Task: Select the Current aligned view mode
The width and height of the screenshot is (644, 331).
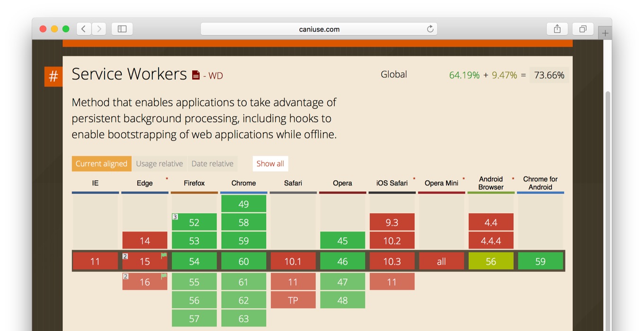Action: pos(101,163)
